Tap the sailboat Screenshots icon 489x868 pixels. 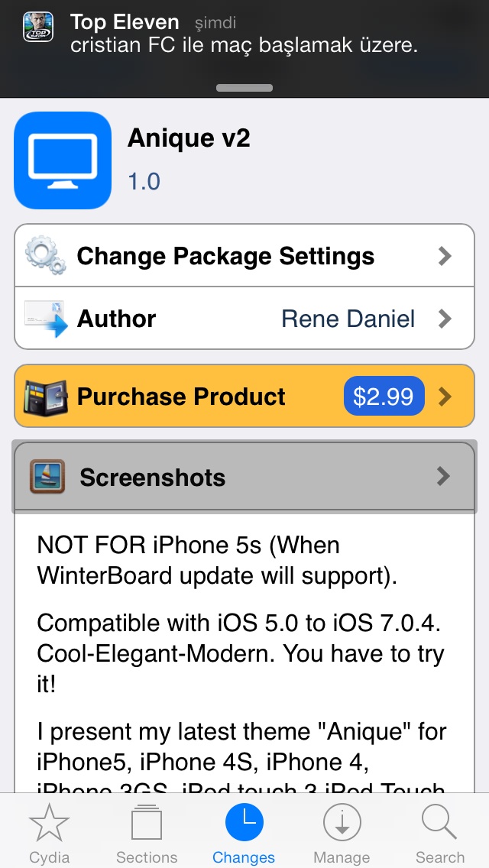click(47, 476)
